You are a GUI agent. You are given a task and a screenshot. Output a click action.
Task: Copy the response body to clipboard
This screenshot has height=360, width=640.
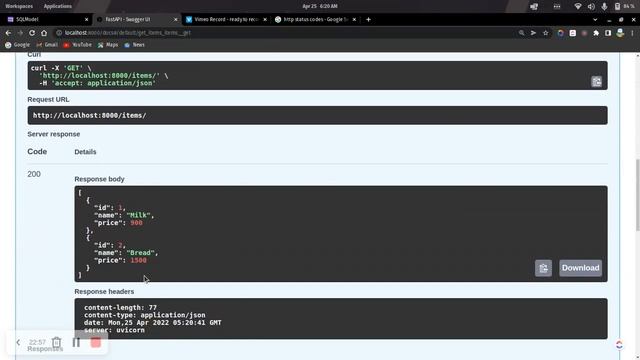[x=543, y=268]
